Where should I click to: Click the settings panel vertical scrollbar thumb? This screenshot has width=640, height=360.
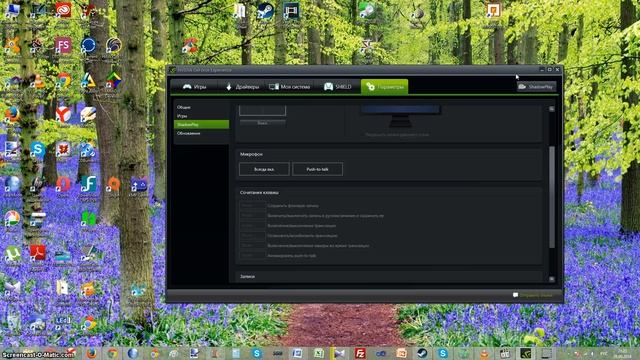pyautogui.click(x=552, y=197)
